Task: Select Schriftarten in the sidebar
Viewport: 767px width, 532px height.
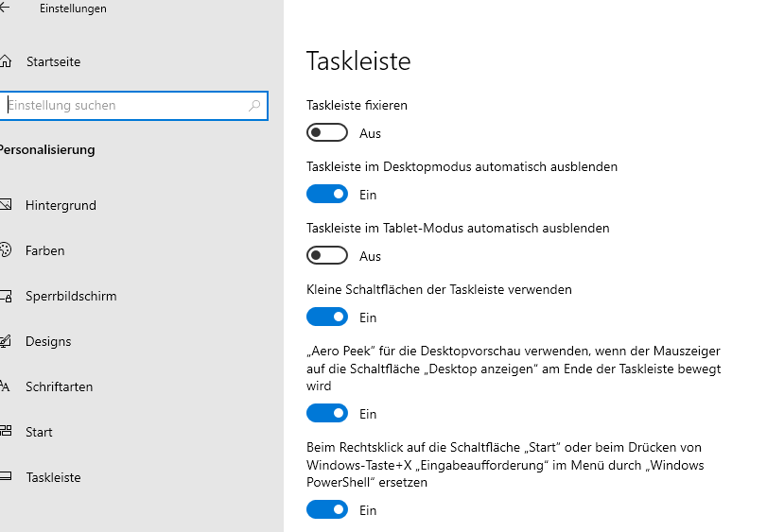Action: pyautogui.click(x=59, y=386)
